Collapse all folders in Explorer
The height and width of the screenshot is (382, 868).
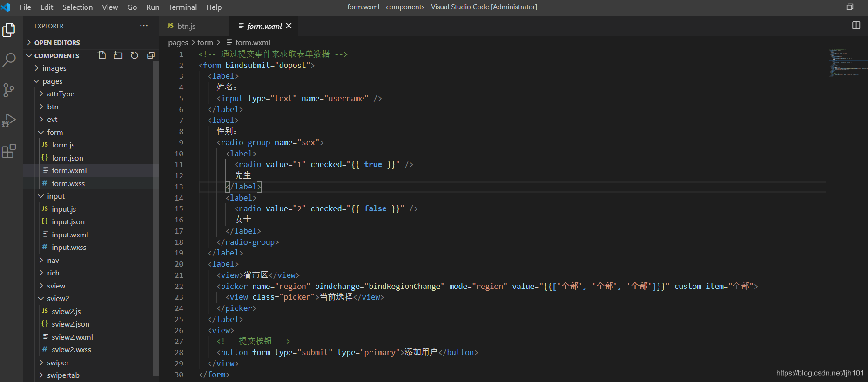tap(150, 55)
